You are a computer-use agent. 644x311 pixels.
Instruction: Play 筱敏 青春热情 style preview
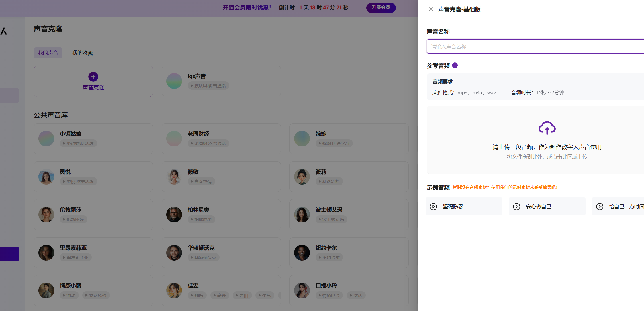pyautogui.click(x=201, y=181)
